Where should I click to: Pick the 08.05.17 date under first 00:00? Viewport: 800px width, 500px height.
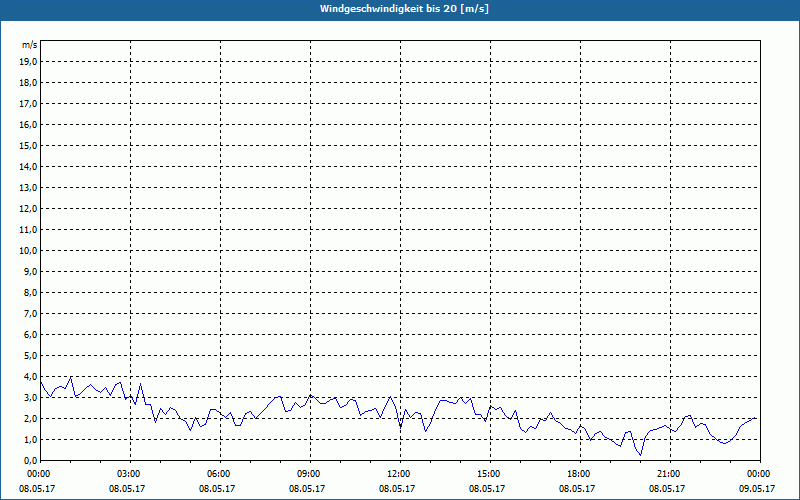[x=37, y=489]
